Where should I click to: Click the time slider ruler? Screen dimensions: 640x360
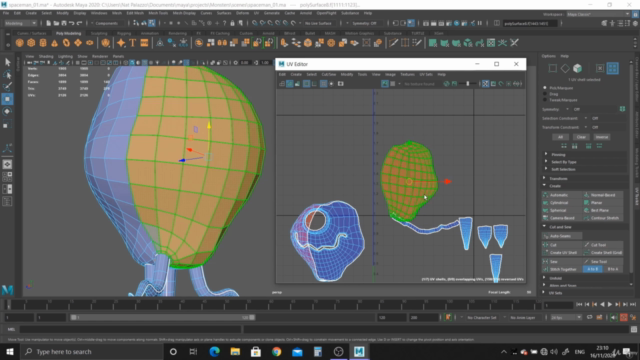(x=273, y=304)
